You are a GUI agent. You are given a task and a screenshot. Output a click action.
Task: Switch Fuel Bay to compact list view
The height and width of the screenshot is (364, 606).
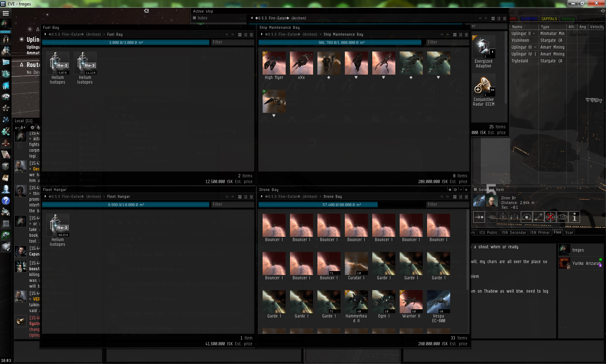[x=251, y=35]
